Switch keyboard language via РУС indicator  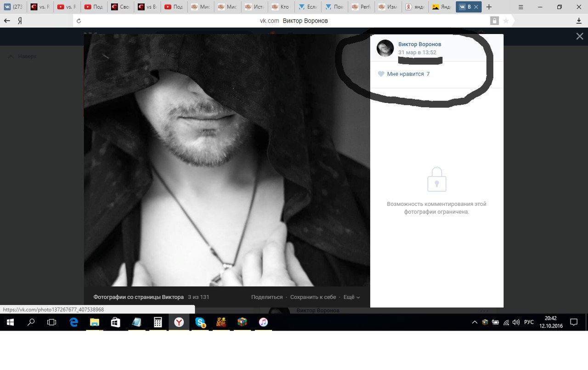[x=529, y=322]
